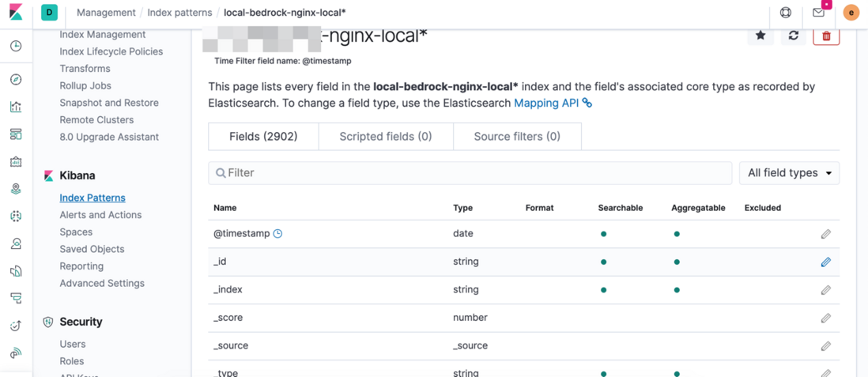
Task: Go to Management breadcrumb
Action: click(x=106, y=12)
